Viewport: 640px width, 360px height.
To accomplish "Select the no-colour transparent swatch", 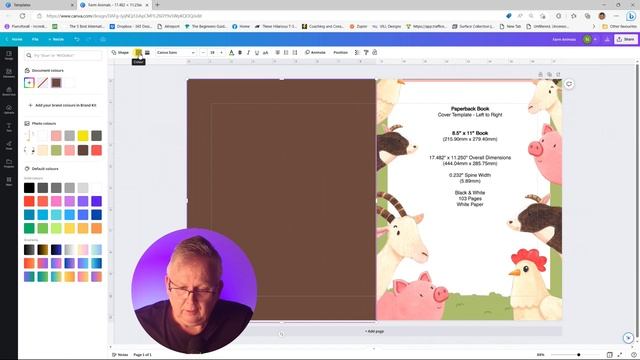I will point(43,83).
